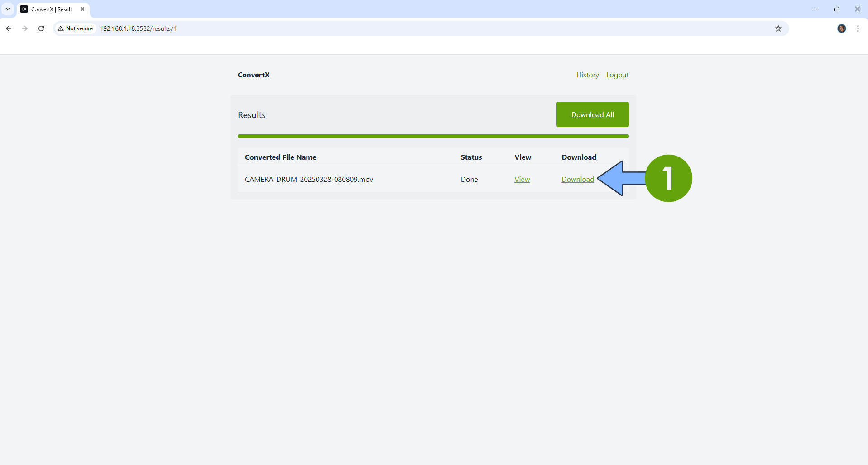Click the Status column header
The image size is (868, 465).
[x=471, y=157]
